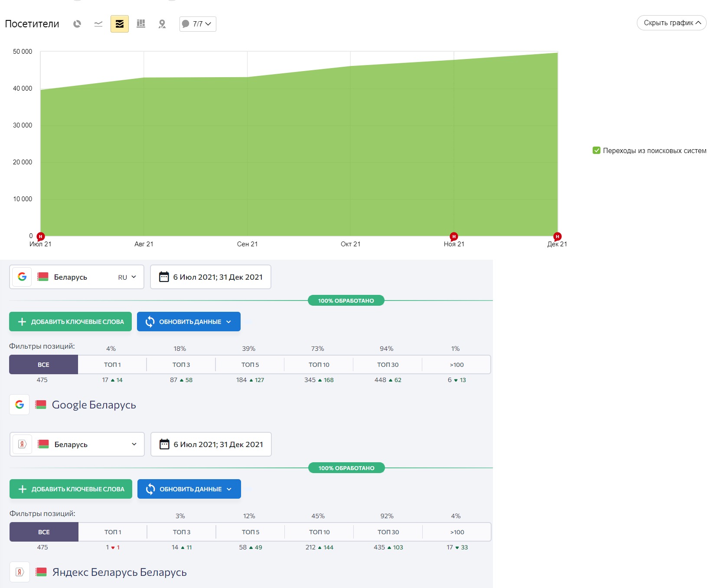The height and width of the screenshot is (588, 711).
Task: Select ТОП 1 filter in Google section
Action: pos(112,365)
